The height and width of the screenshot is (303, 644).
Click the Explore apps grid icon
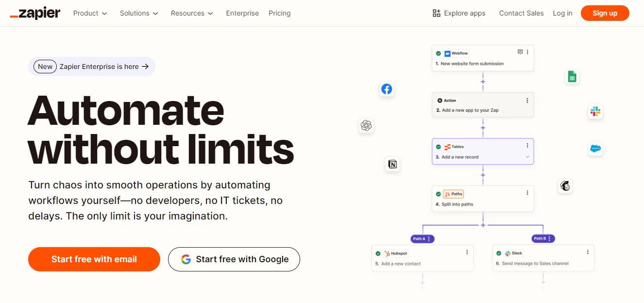point(436,13)
